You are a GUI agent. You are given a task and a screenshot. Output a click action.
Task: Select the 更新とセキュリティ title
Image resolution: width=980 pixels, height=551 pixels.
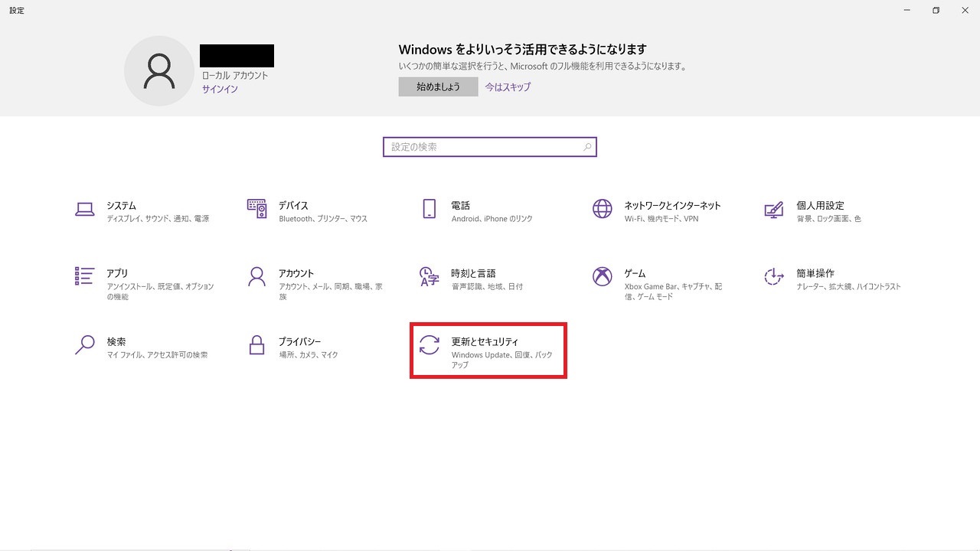pos(485,342)
